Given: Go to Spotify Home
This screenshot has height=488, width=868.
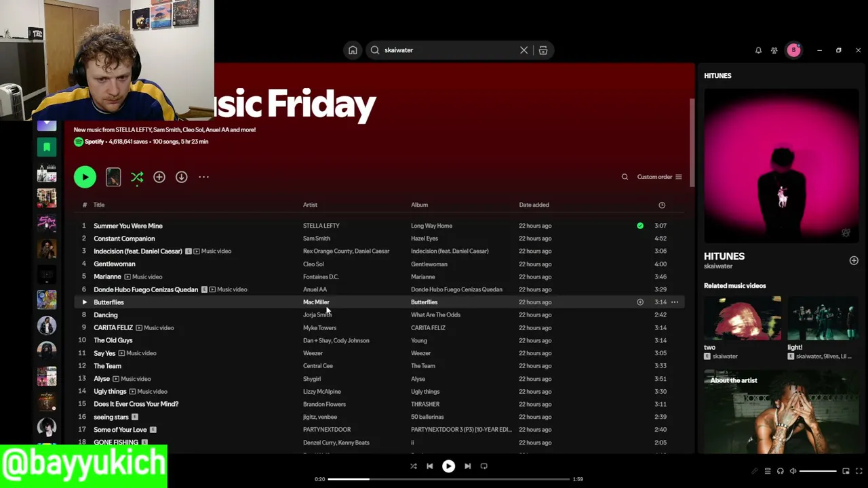Looking at the screenshot, I should [353, 50].
